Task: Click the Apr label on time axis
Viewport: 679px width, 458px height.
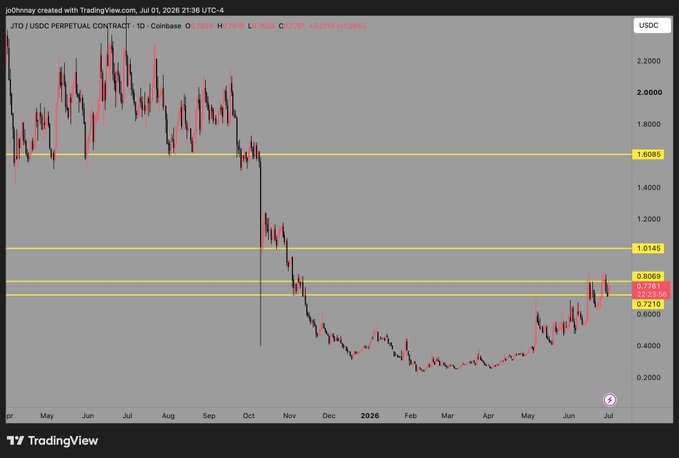Action: [488, 416]
